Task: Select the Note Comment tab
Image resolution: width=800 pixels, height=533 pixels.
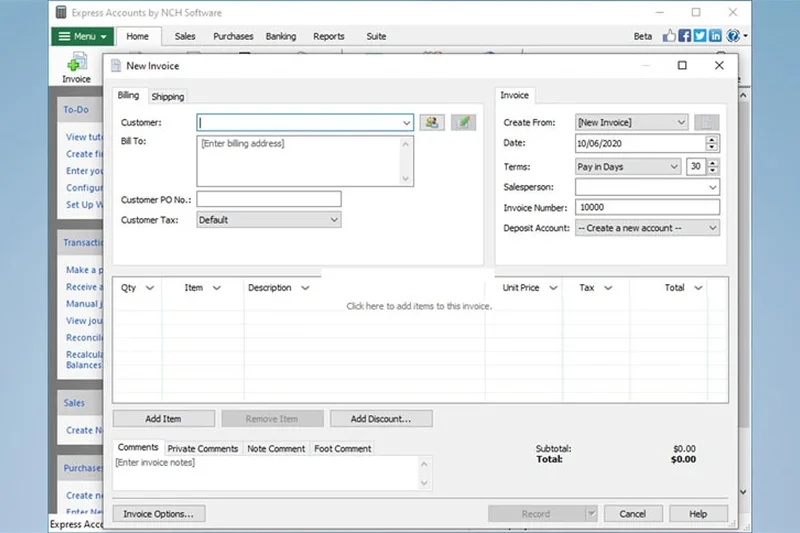Action: pos(276,448)
